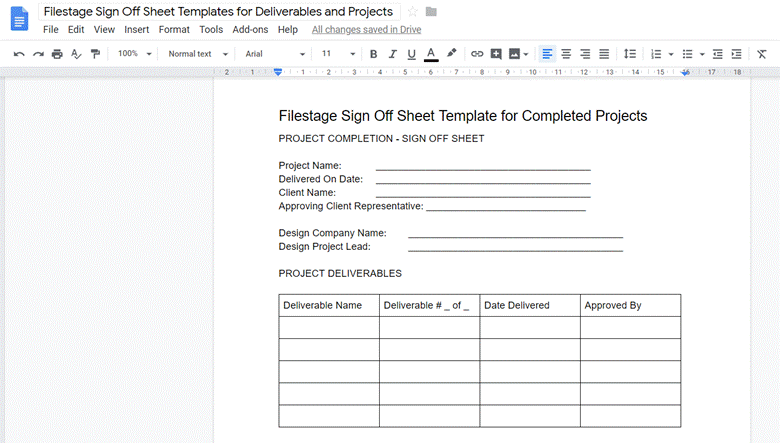Open the Normal text styles dropdown
The width and height of the screenshot is (780, 443).
click(x=197, y=54)
